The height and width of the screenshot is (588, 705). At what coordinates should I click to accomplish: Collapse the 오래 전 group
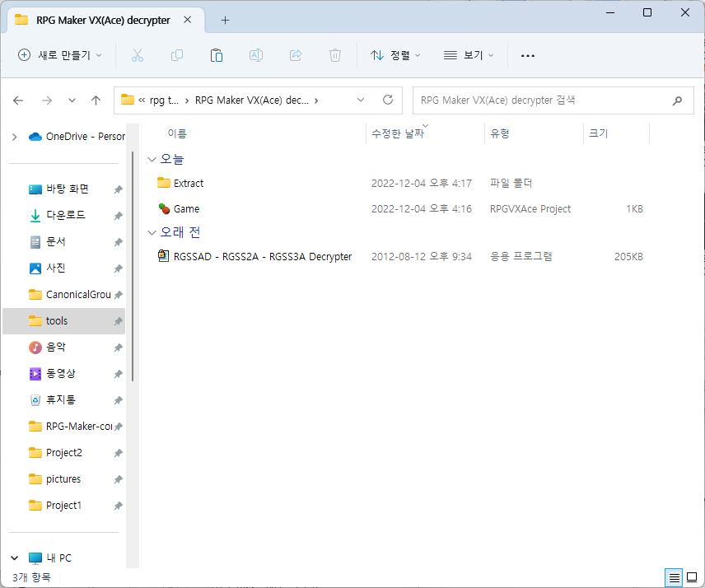(152, 232)
